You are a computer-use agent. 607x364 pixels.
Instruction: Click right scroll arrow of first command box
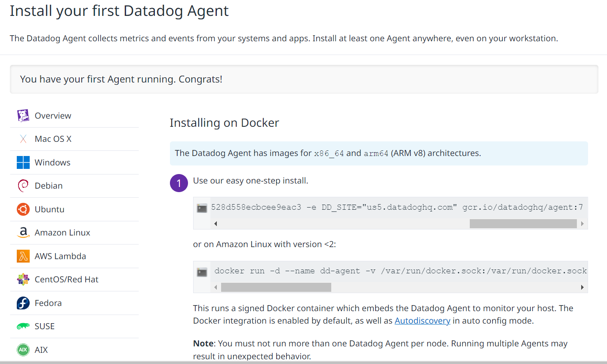[x=582, y=223]
